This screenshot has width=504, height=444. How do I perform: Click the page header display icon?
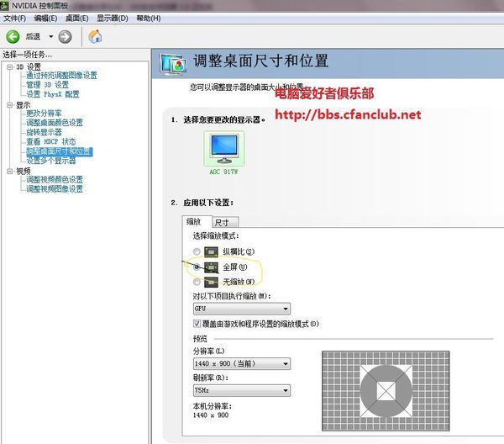(173, 65)
